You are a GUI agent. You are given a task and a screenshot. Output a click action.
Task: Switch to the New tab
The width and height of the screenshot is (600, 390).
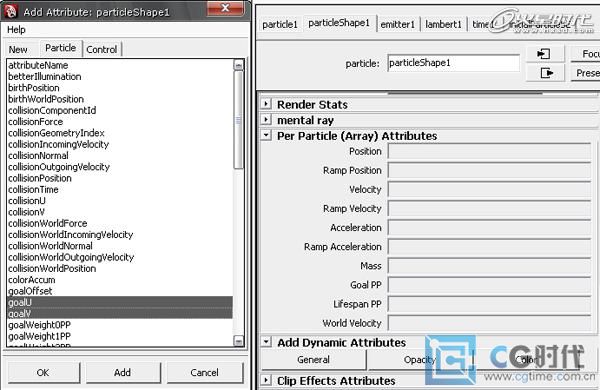coord(18,50)
